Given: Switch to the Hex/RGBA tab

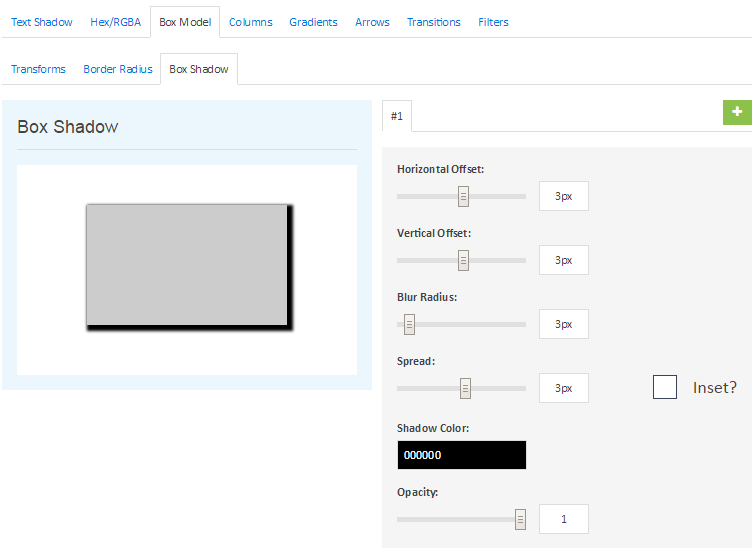Looking at the screenshot, I should pos(115,22).
